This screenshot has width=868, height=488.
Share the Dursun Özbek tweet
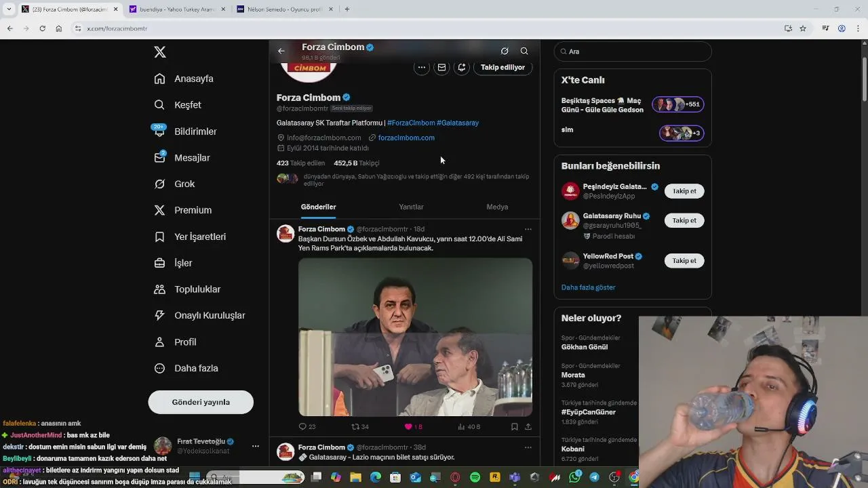click(x=528, y=426)
